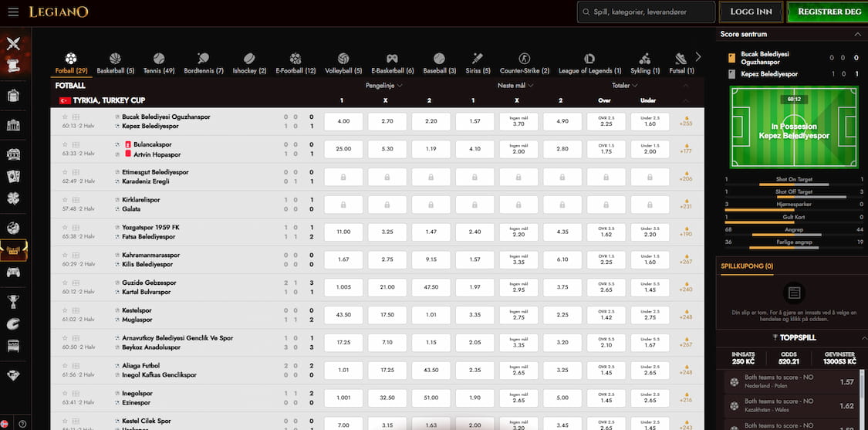Click the +255 more markets flame icon
The height and width of the screenshot is (430, 868).
[x=687, y=120]
